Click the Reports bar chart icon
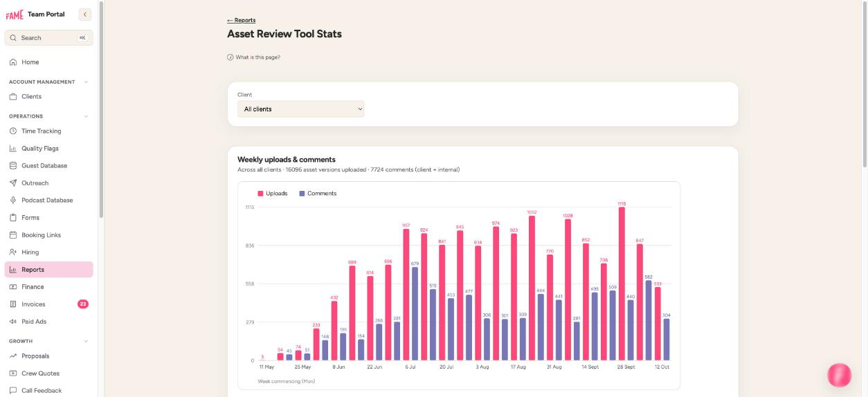 pyautogui.click(x=13, y=270)
